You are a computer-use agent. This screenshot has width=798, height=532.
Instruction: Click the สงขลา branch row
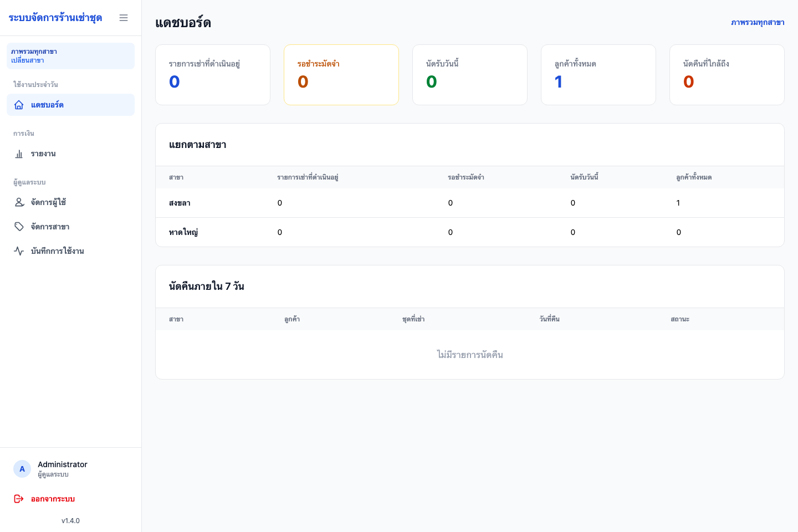(x=470, y=203)
